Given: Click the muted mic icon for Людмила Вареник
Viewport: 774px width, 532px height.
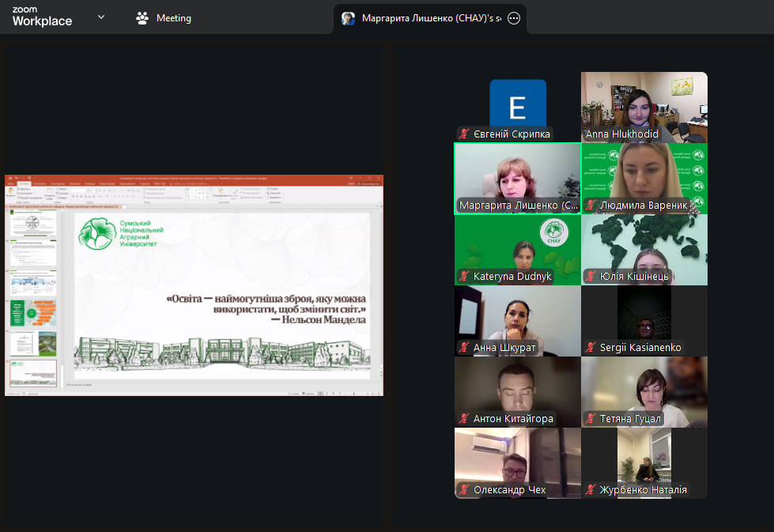Looking at the screenshot, I should point(591,206).
